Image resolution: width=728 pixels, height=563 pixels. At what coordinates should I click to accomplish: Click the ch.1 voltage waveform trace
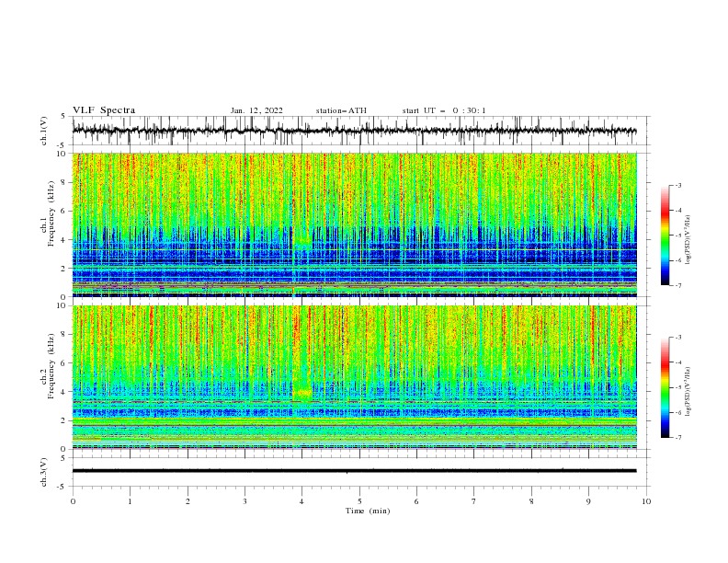[x=354, y=131]
